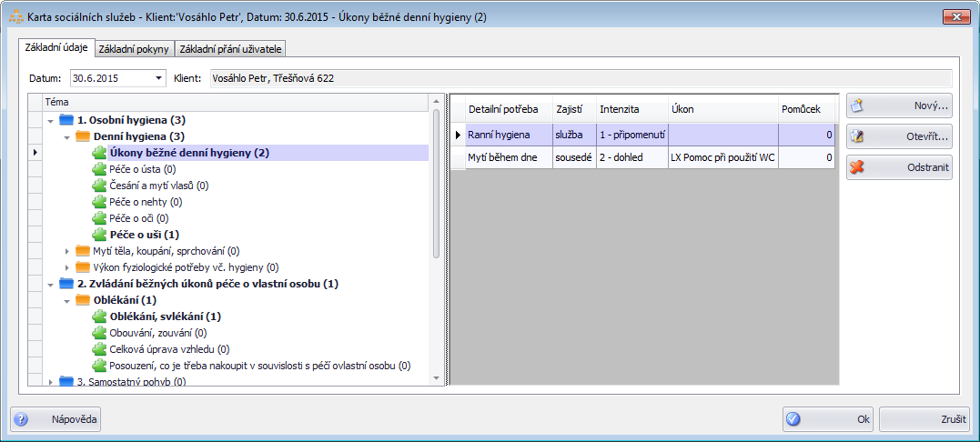Image resolution: width=980 pixels, height=442 pixels.
Task: Expand the Mytí těla, koupání, sprchování node
Action: (x=66, y=251)
